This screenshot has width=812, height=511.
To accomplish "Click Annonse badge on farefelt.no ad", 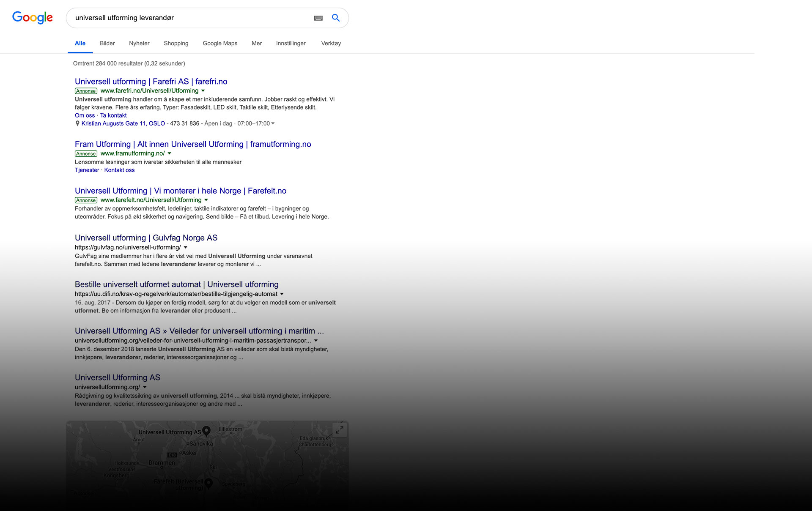I will tap(86, 200).
